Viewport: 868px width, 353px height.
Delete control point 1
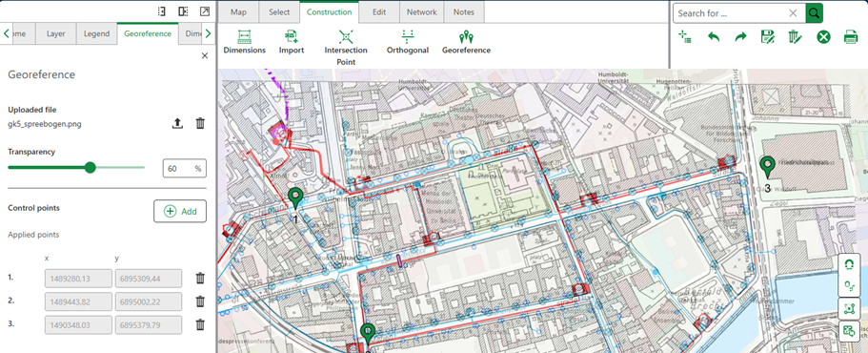[200, 279]
